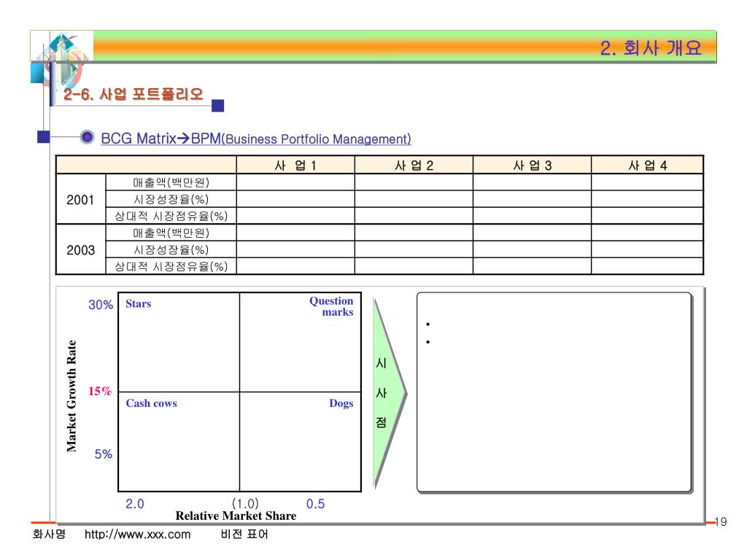Click the 'Relative Market Share' axis title
747x560 pixels.
click(236, 516)
